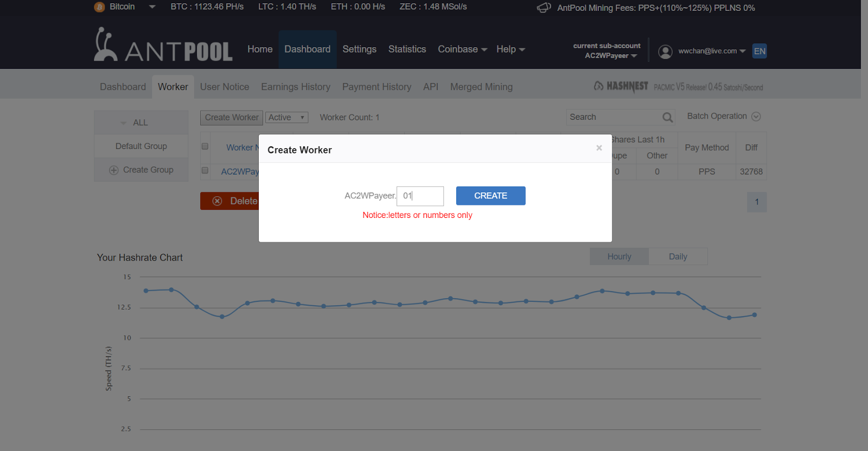Screen dimensions: 868x451
Task: Toggle the AC2WPayeer worker row checkbox
Action: coord(205,170)
